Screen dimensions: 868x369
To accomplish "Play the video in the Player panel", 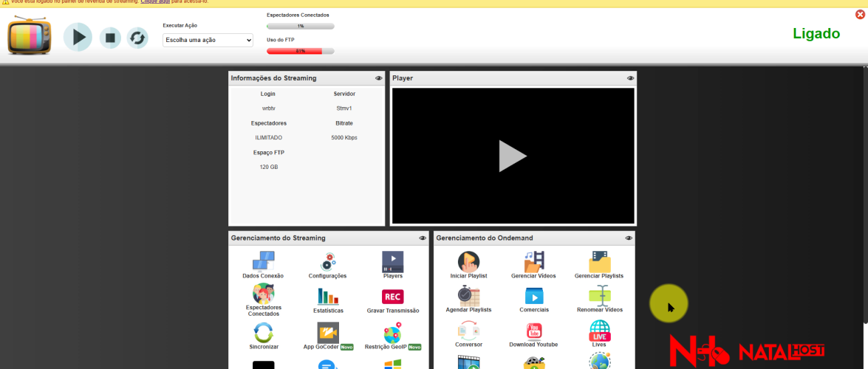I will (x=513, y=156).
